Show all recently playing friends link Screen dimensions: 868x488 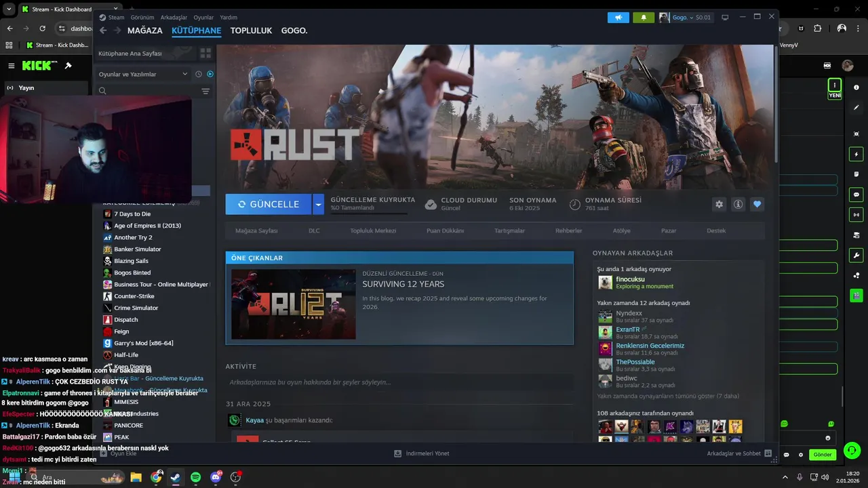coord(668,396)
